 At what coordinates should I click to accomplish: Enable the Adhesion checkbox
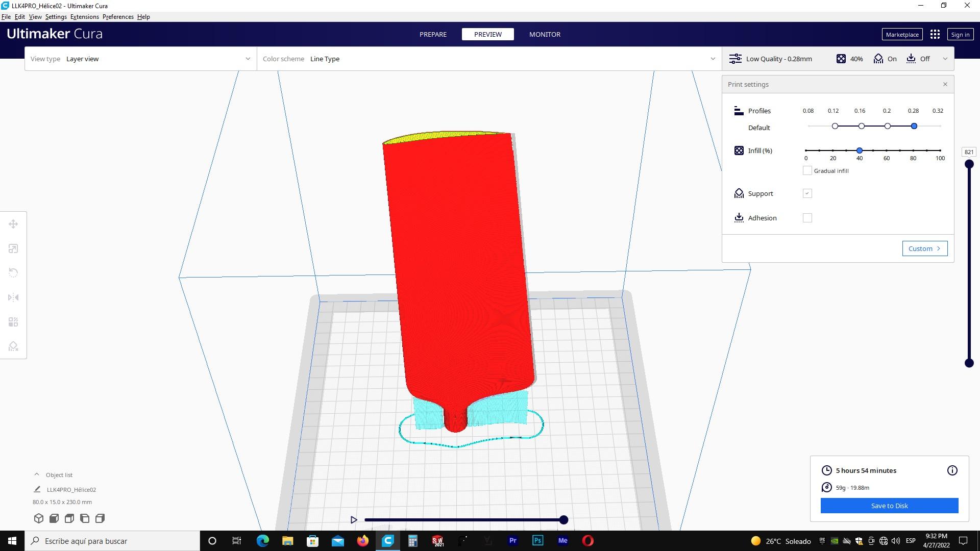click(x=807, y=218)
